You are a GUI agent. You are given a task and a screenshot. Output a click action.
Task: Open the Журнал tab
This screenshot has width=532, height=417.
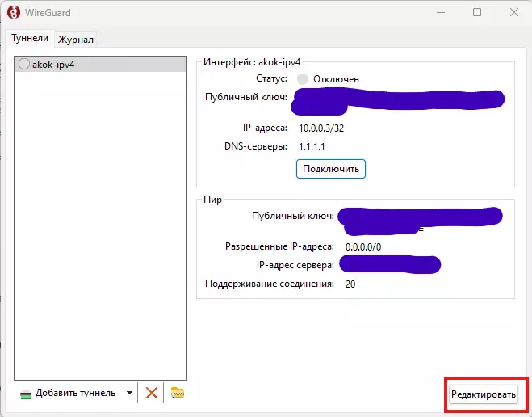75,40
